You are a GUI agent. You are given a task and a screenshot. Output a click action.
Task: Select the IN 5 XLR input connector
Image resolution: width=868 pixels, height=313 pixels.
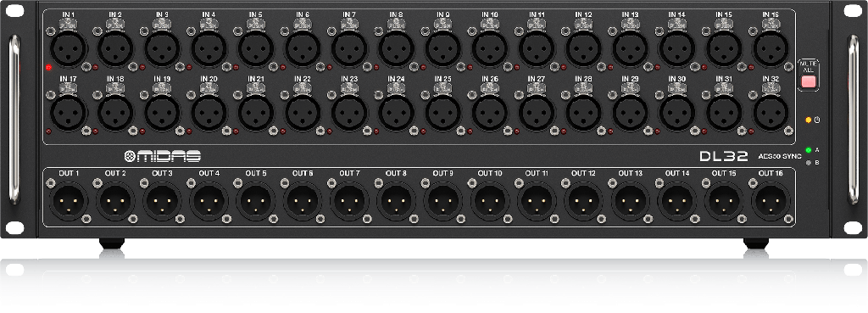point(256,48)
